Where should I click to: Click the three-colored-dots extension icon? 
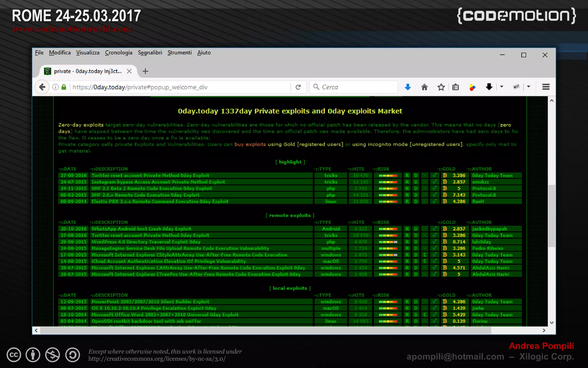[x=472, y=87]
